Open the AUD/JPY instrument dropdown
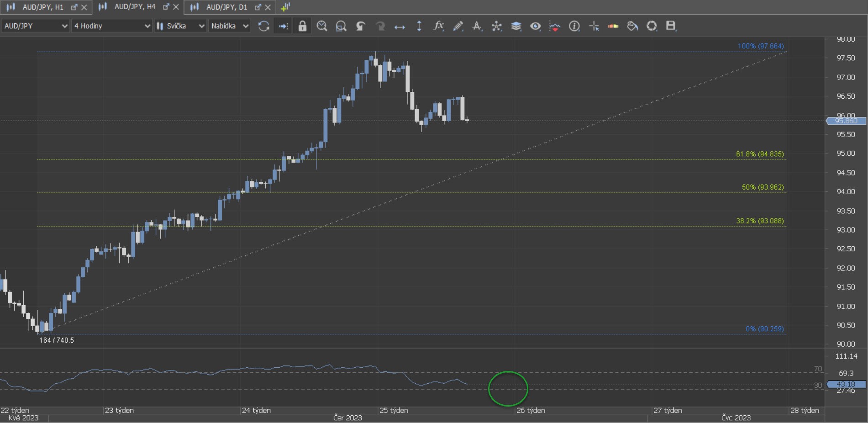Screen dimensions: 868x423 (35, 26)
